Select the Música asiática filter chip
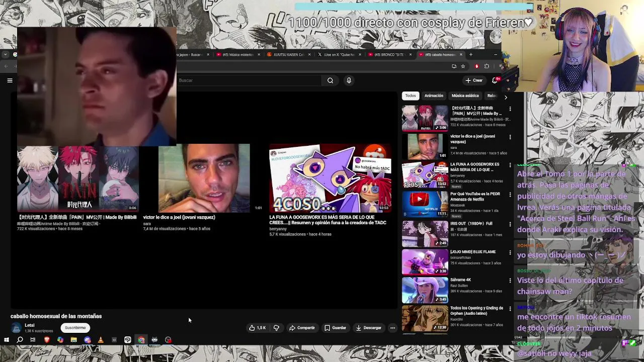 point(465,96)
